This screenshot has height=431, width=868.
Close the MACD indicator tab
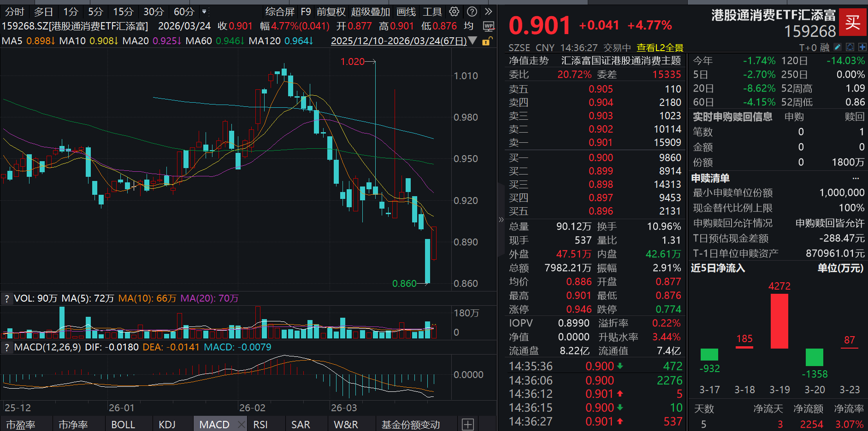pos(241,424)
